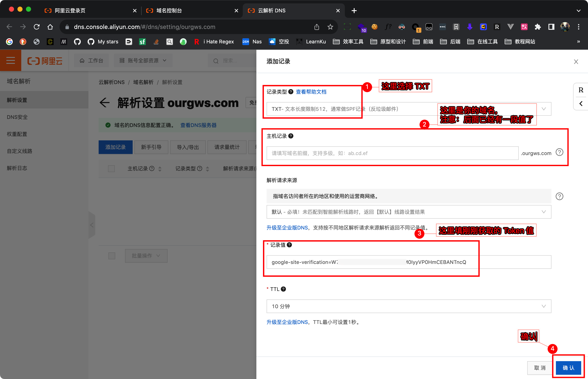Screen dimensions: 588x379
Task: Click the browser reload page icon
Action: pyautogui.click(x=37, y=27)
